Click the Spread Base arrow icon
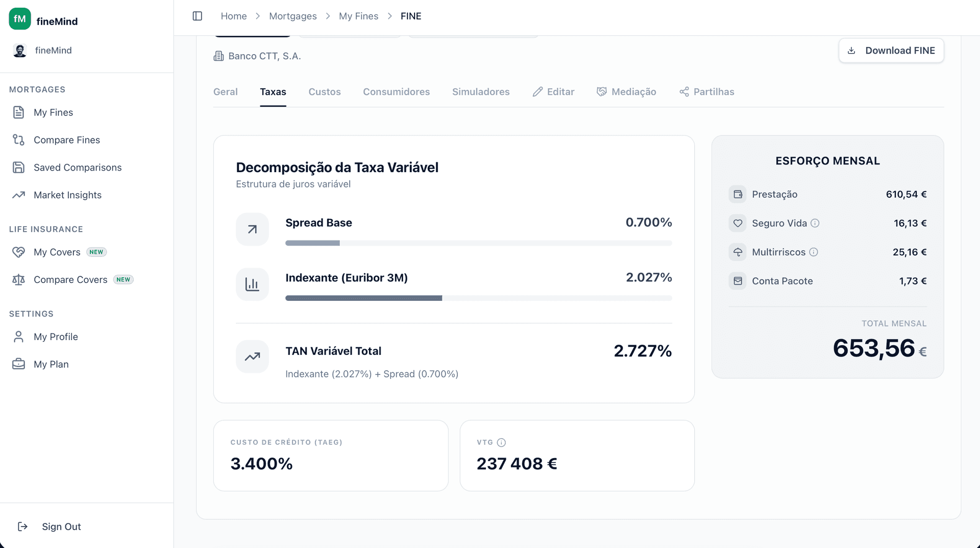This screenshot has height=548, width=980. point(252,229)
